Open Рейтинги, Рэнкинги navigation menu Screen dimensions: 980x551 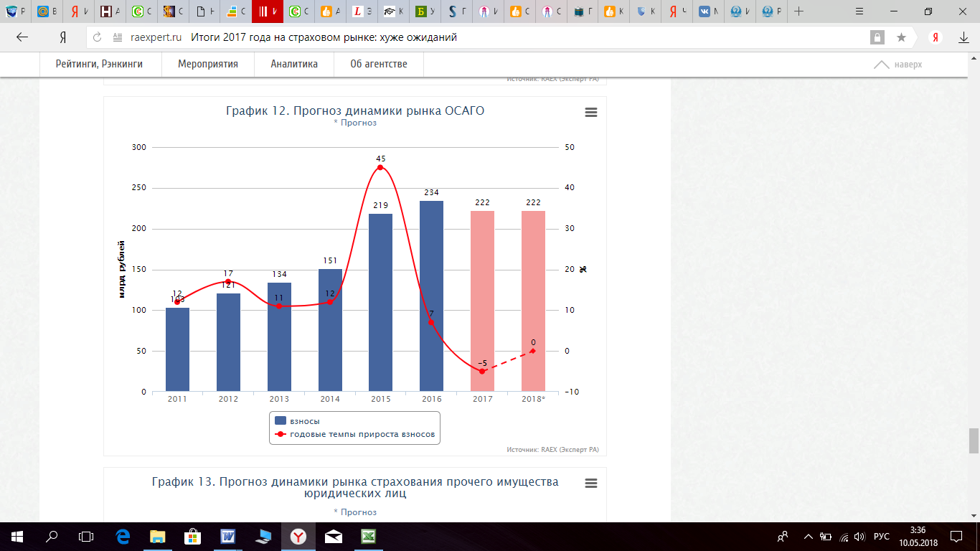[100, 64]
